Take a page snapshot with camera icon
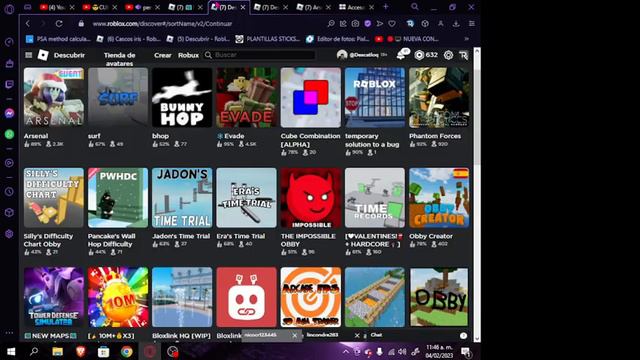Screen dimensions: 640x360 356,24
